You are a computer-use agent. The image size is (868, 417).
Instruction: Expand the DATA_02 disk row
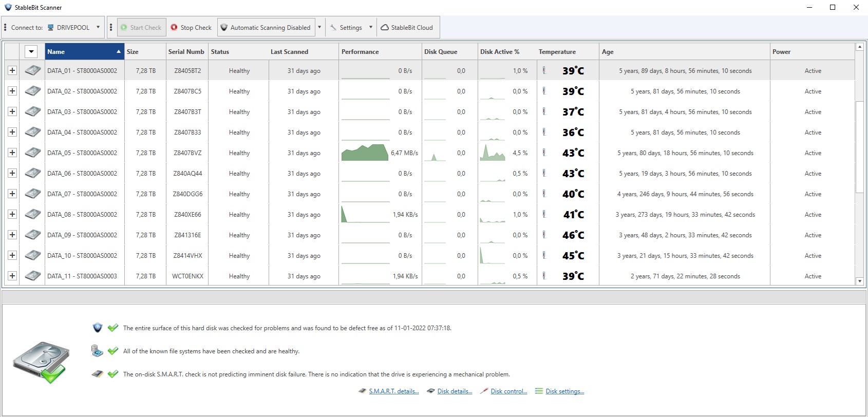(12, 91)
